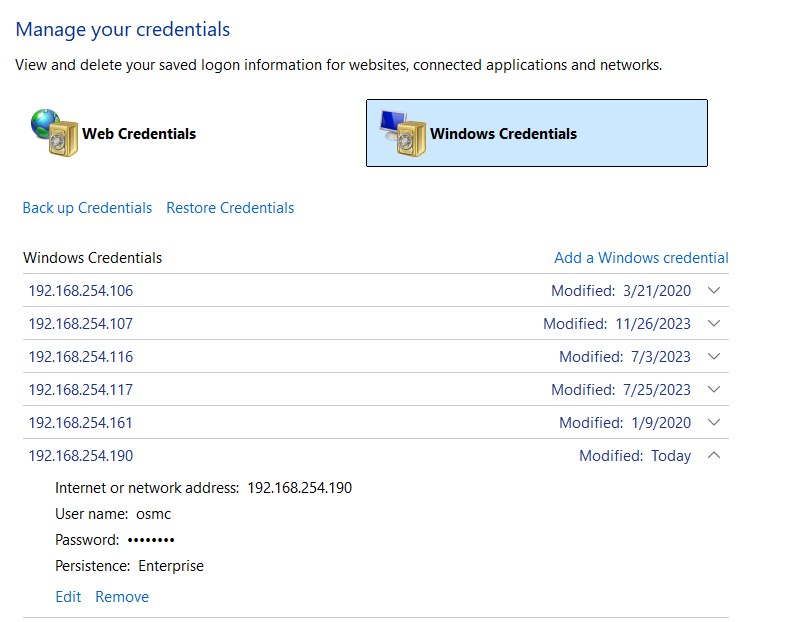Screen dimensions: 793x622
Task: Click the View and delete description text
Action: 339,65
